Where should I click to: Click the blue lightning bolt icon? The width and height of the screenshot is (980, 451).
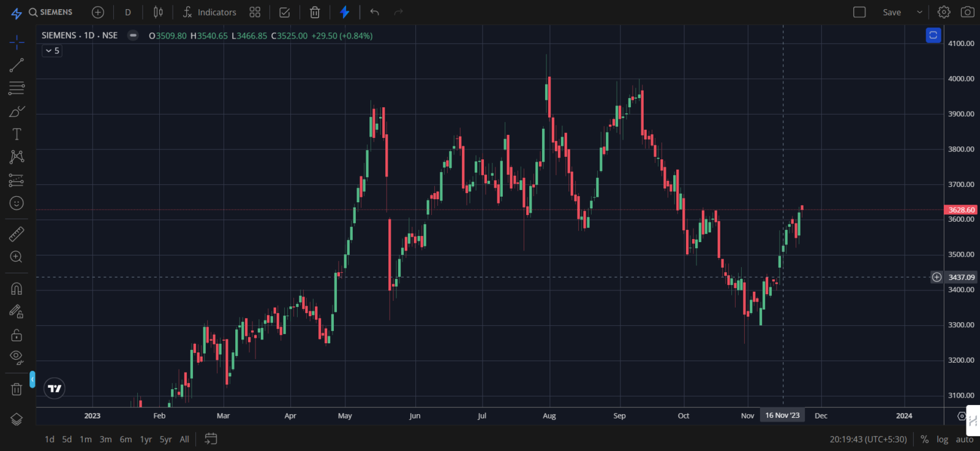(345, 12)
